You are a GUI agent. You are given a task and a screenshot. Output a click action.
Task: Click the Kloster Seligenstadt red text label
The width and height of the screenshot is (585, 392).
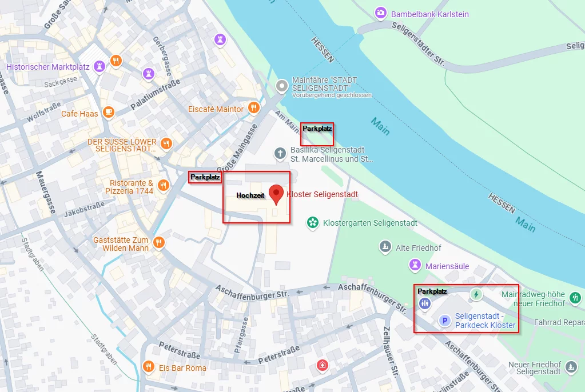coord(323,194)
